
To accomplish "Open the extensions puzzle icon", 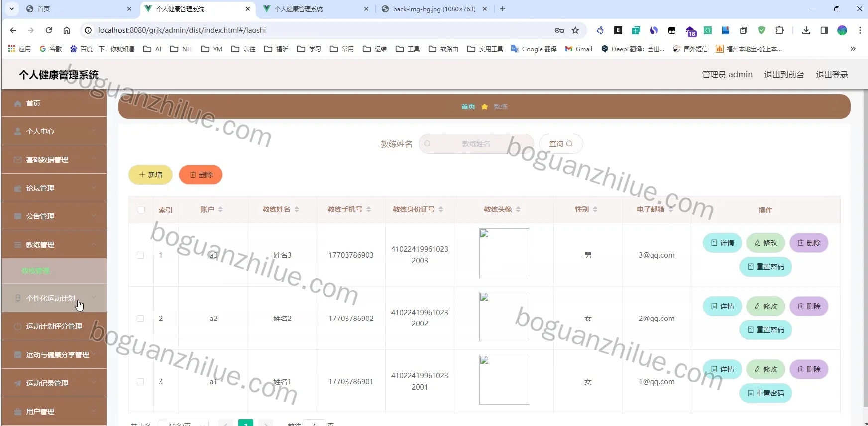I will [780, 30].
